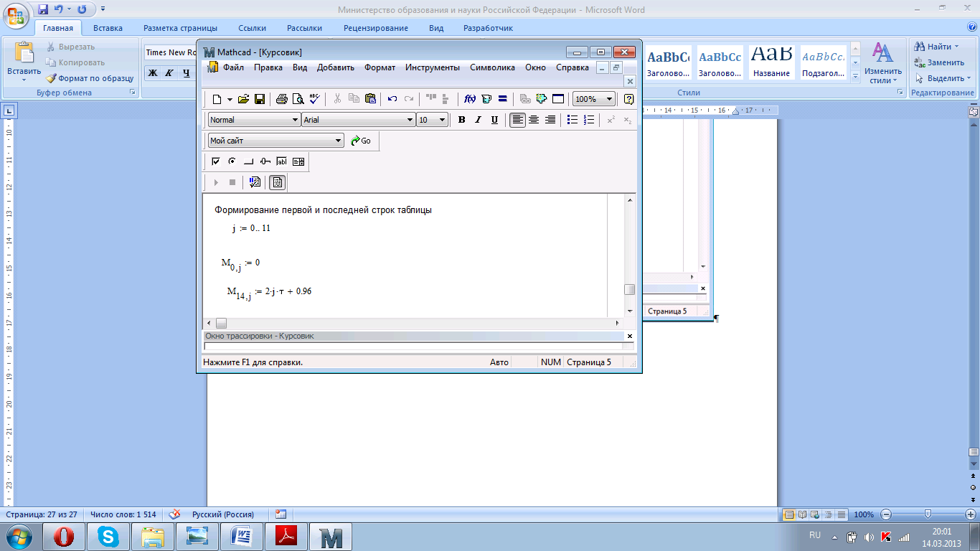Screen dimensions: 980x551
Task: Insert a radio button control
Action: pos(232,161)
